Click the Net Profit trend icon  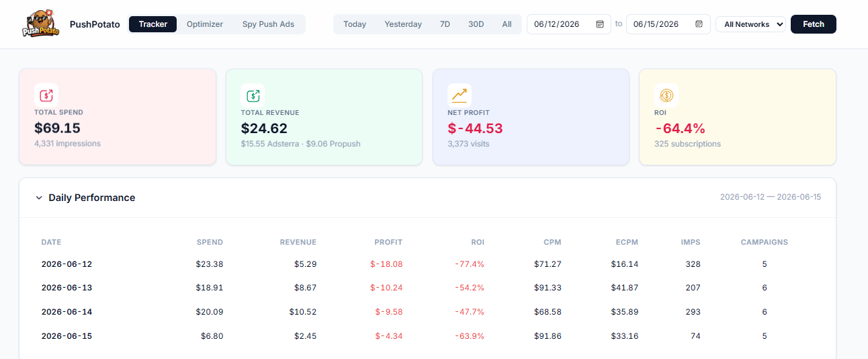click(x=460, y=95)
